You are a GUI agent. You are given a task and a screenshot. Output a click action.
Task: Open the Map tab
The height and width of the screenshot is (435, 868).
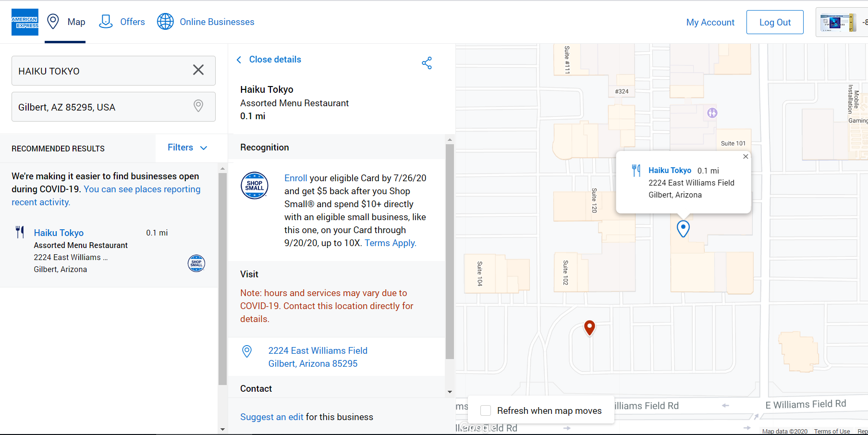[x=65, y=22]
